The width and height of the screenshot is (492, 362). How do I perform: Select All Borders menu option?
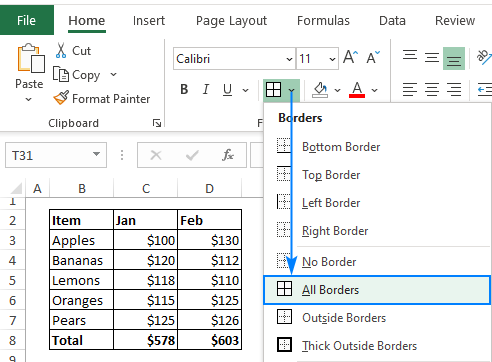pyautogui.click(x=377, y=290)
